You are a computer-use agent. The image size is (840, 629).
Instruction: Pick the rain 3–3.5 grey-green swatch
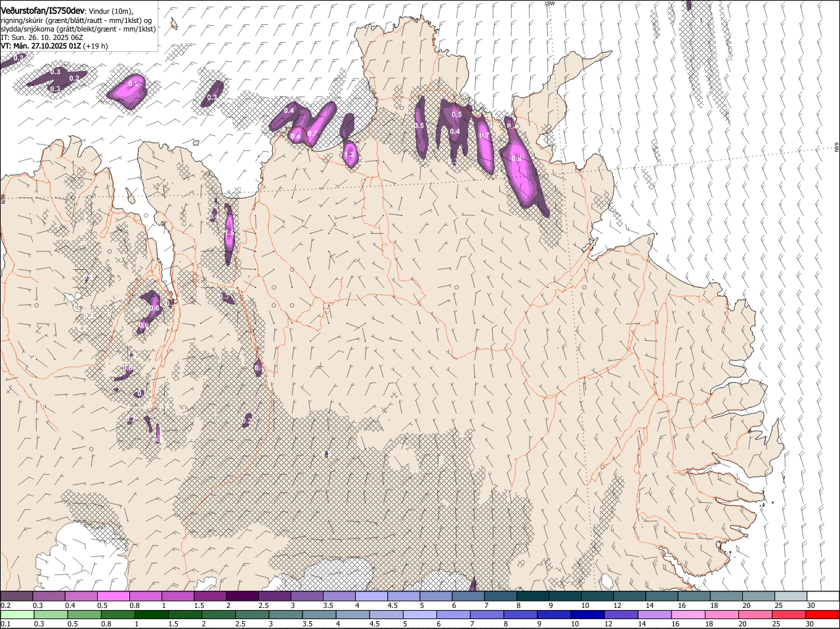coord(286,615)
